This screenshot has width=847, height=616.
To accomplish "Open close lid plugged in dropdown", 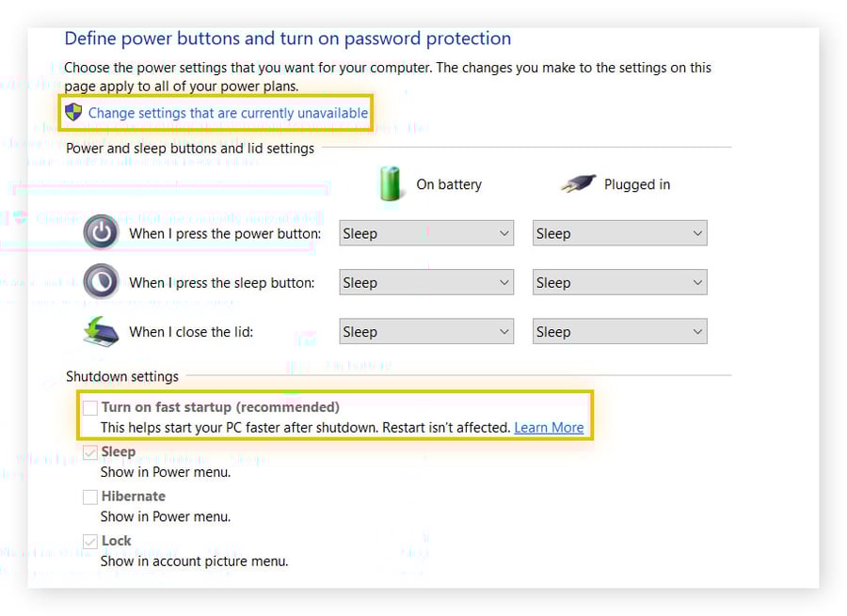I will pos(619,332).
